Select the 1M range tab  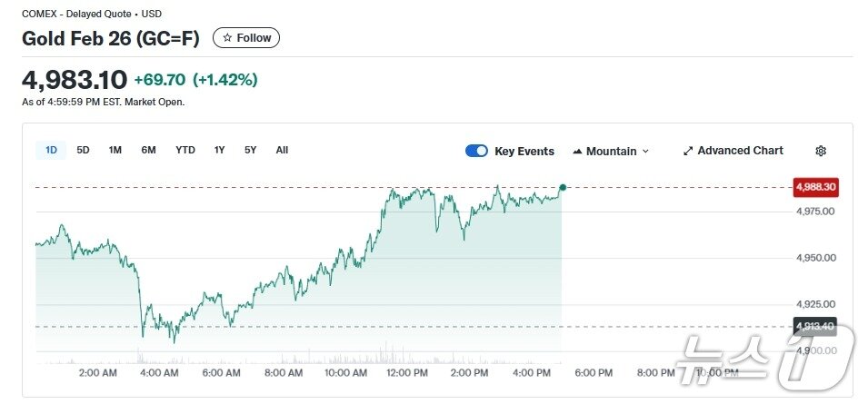click(x=115, y=150)
